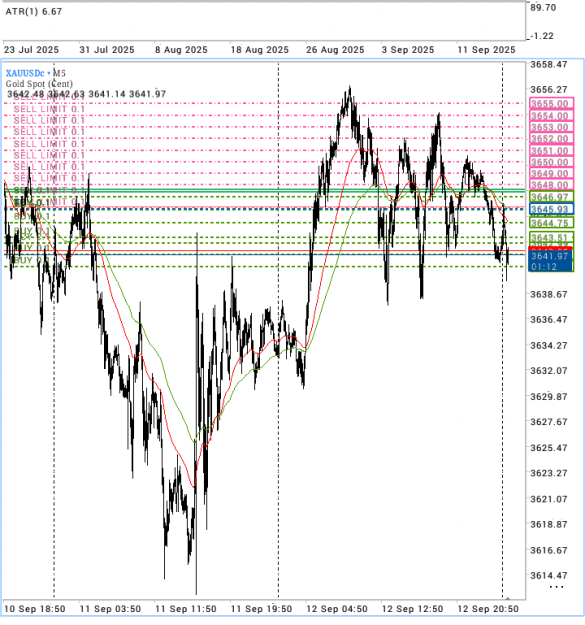Click the chart shift triangle marker at bottom
Viewport: 585px width, 625px height.
pos(507,598)
